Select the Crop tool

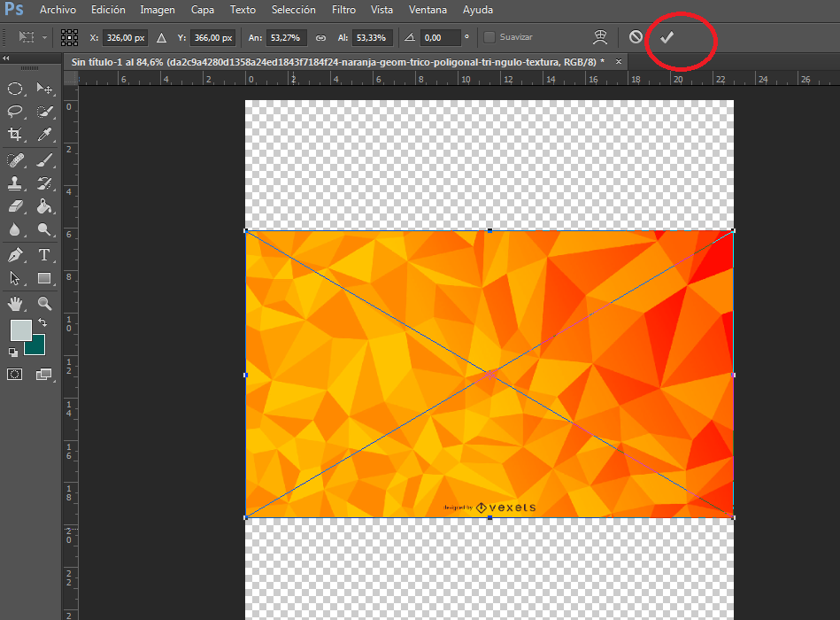15,134
